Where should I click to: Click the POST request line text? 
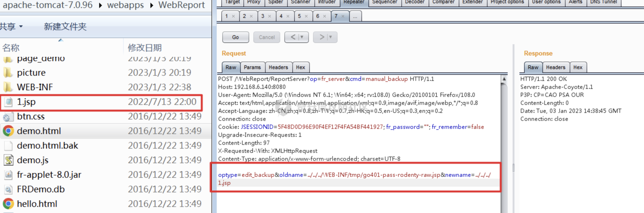(x=326, y=79)
